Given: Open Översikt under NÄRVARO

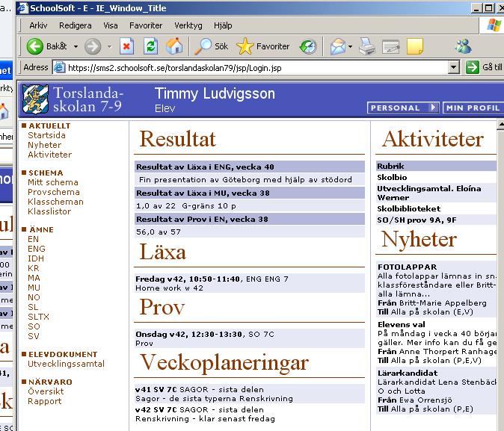Looking at the screenshot, I should 46,391.
